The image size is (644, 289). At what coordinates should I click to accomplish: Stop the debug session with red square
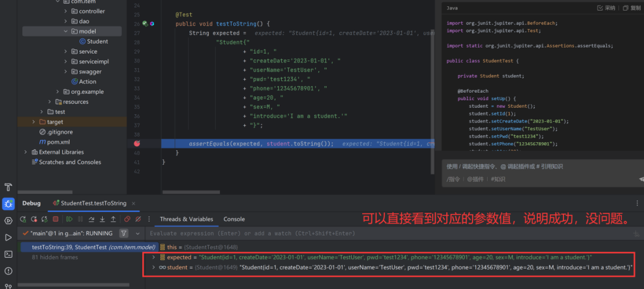pyautogui.click(x=55, y=219)
